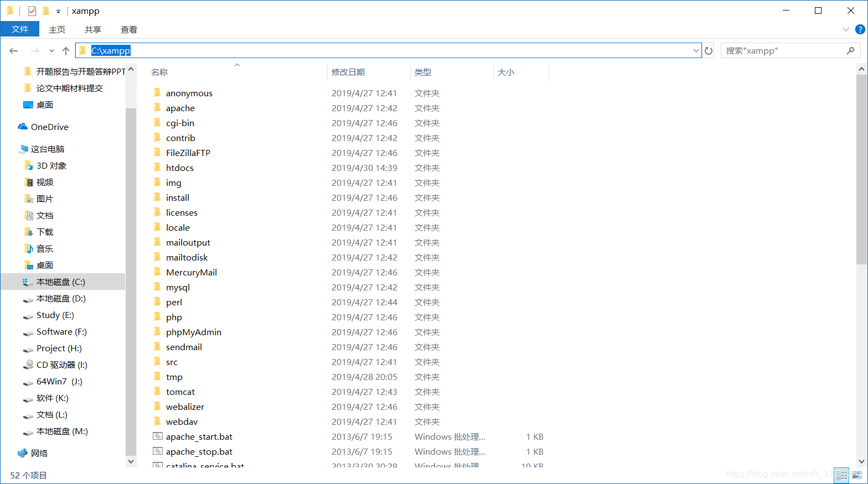
Task: Open the 主页 ribbon tab
Action: tap(57, 29)
